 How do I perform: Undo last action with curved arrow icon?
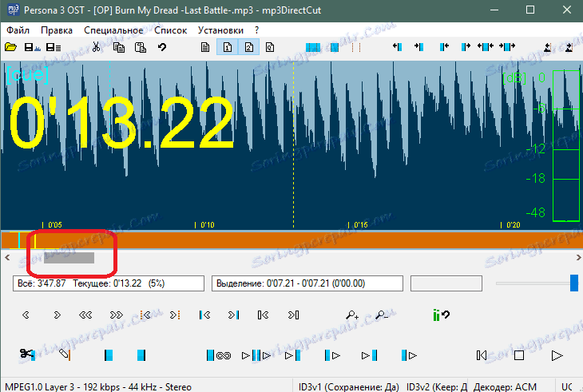point(162,47)
